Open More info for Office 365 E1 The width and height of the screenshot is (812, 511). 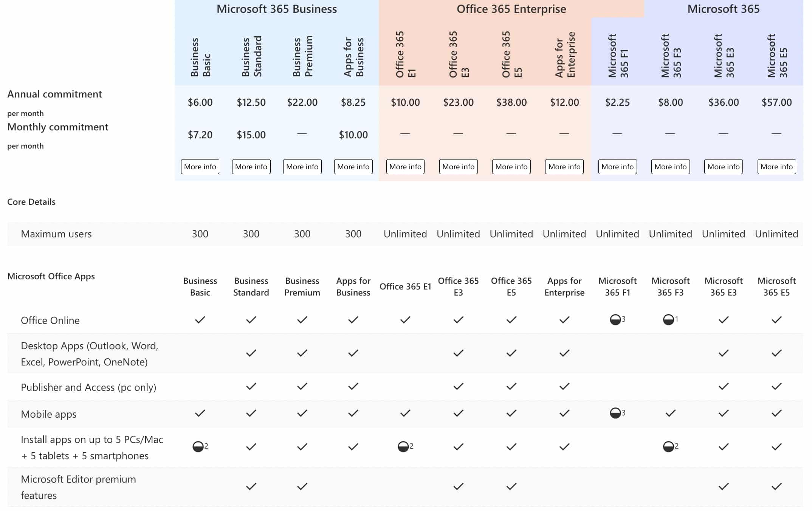pos(405,166)
